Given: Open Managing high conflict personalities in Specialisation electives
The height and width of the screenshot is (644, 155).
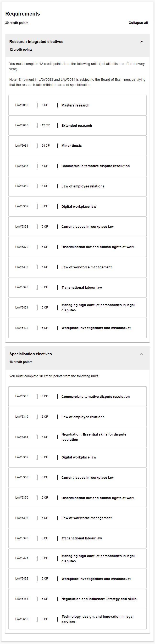Looking at the screenshot, I should 77,559.
